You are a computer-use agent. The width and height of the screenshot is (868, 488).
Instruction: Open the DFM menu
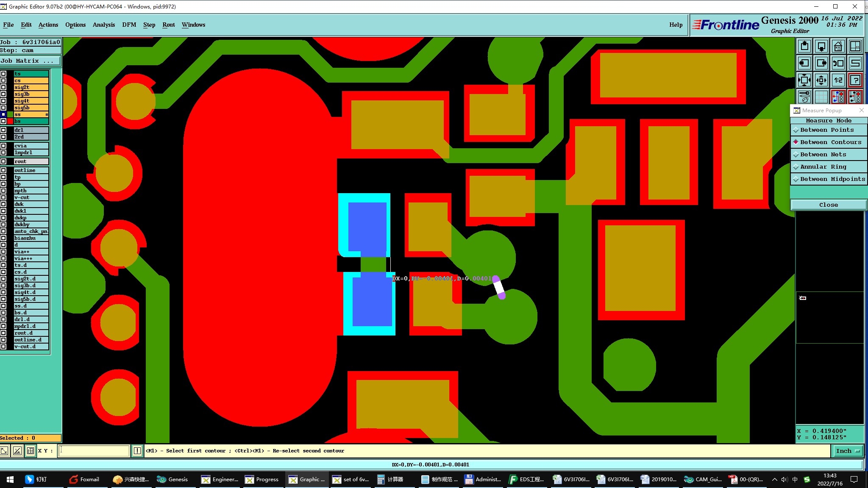(129, 25)
